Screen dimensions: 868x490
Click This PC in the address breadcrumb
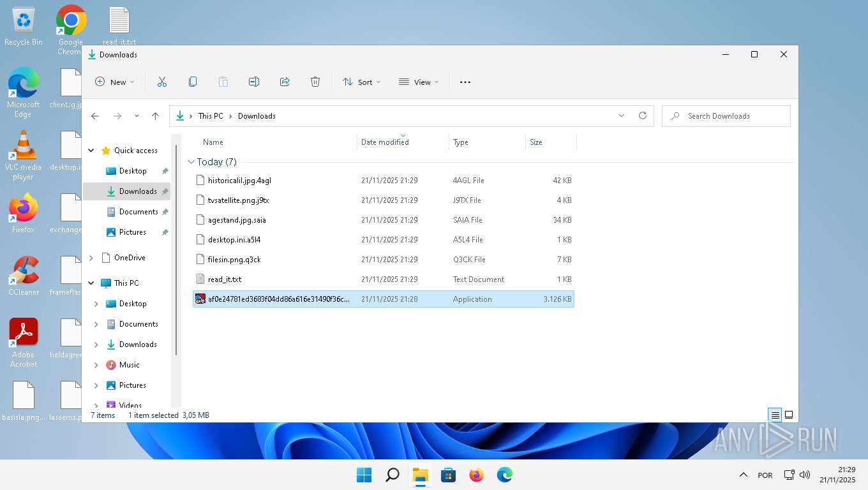pos(211,116)
